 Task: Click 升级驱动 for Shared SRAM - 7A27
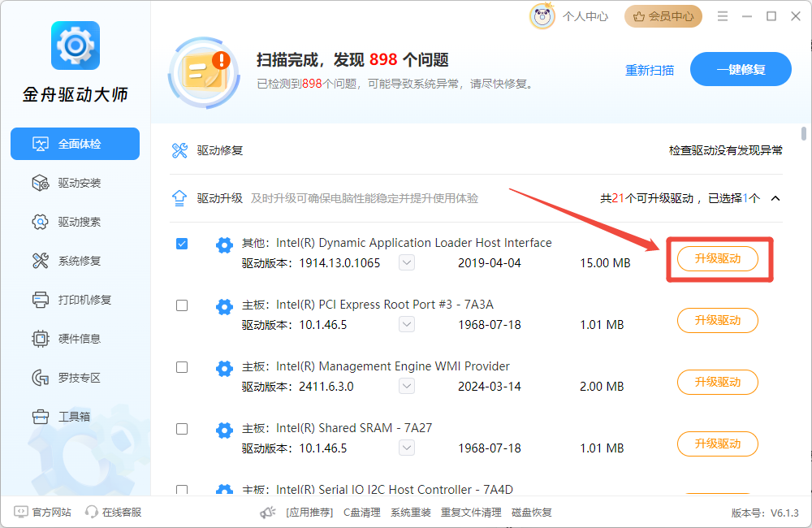pos(718,444)
